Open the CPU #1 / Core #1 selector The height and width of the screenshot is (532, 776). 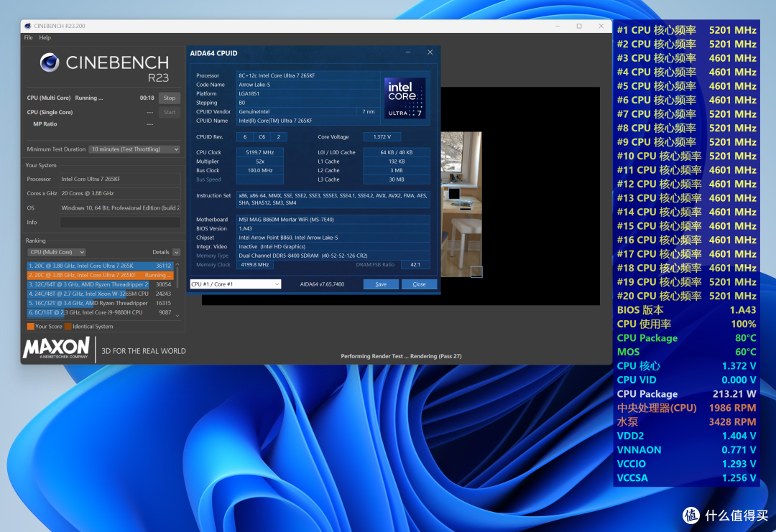coord(236,284)
